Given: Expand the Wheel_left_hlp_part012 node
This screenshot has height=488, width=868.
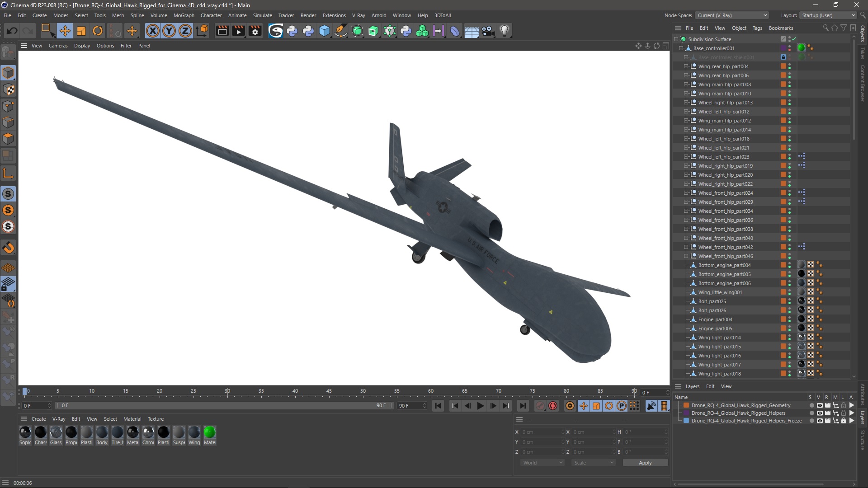Looking at the screenshot, I should pos(686,112).
